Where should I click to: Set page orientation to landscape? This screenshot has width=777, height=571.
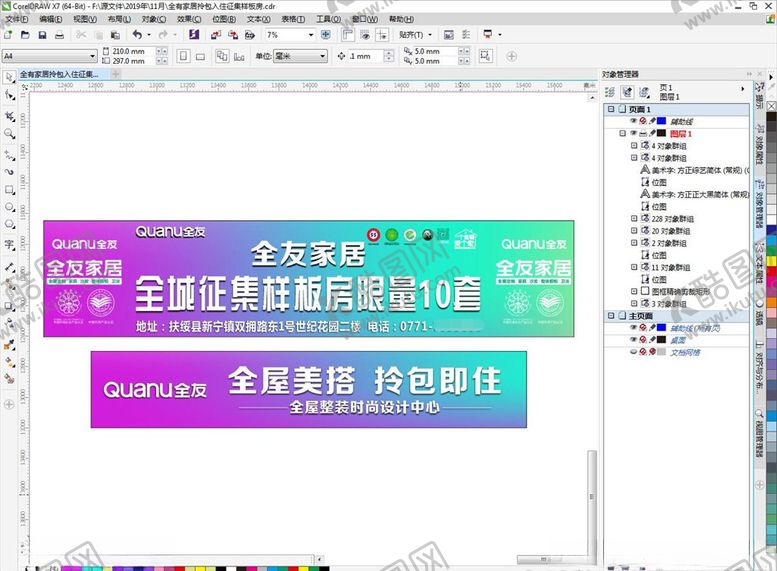(x=200, y=56)
